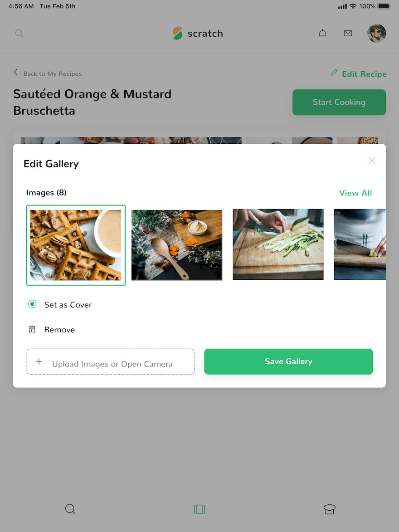399x532 pixels.
Task: Click Upload Images or Open Camera field
Action: 110,361
